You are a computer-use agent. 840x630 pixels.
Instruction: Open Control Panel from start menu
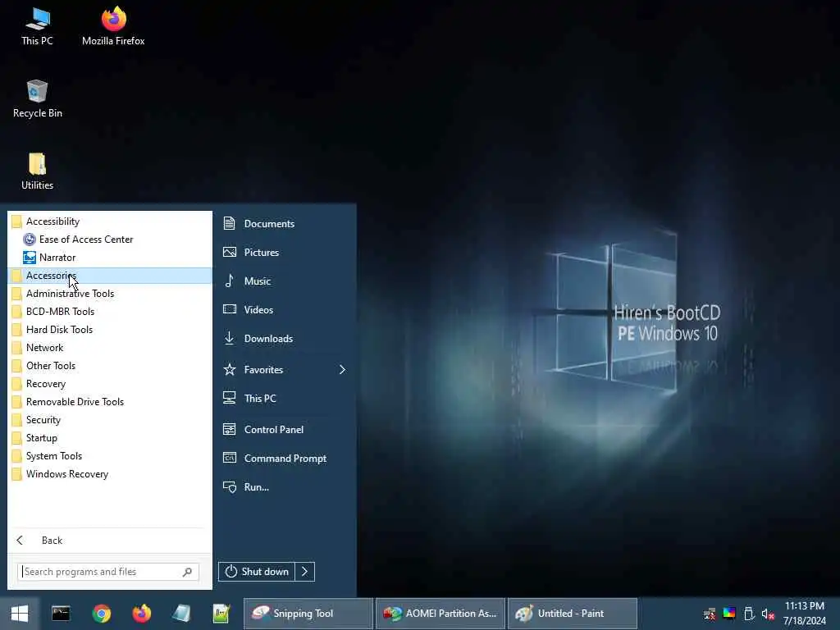point(285,430)
